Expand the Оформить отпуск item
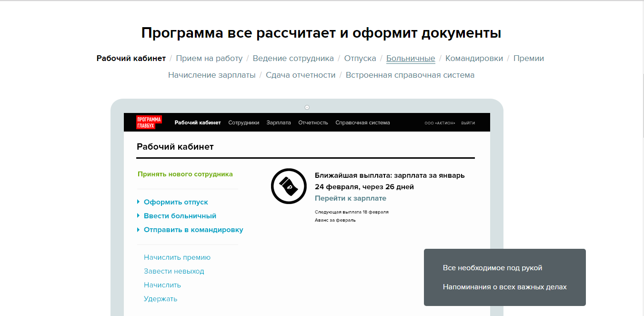Screen dimensions: 644x316 (176, 202)
